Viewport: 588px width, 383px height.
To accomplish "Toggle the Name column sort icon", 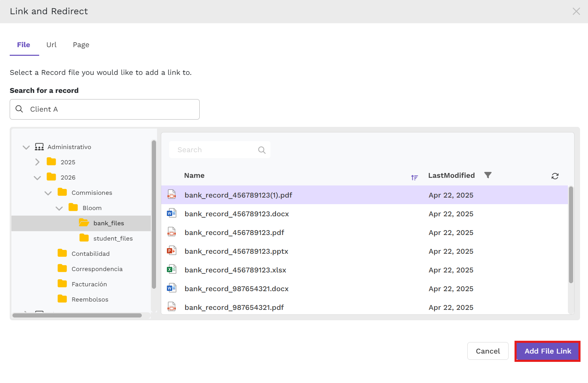I will coord(414,177).
